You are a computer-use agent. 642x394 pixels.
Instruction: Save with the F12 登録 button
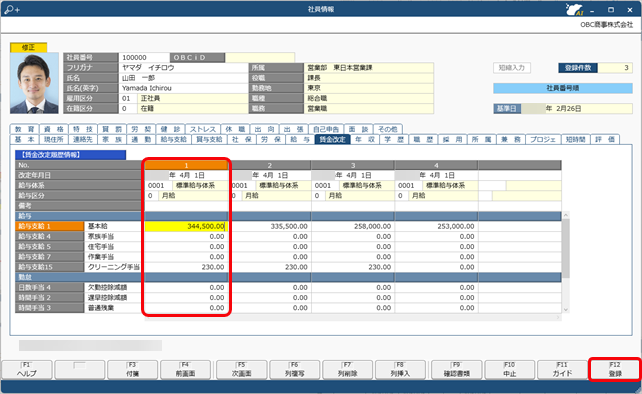pos(615,369)
